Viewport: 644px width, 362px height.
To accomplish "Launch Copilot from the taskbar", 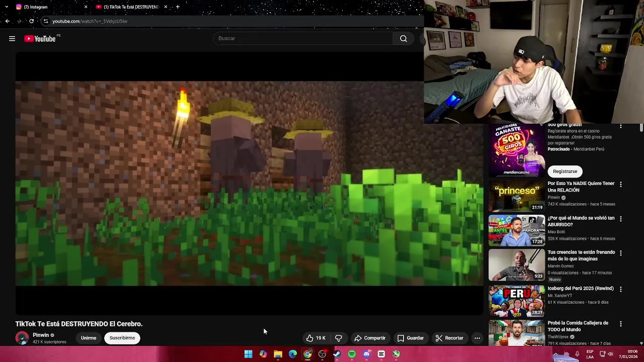I will coord(263,354).
